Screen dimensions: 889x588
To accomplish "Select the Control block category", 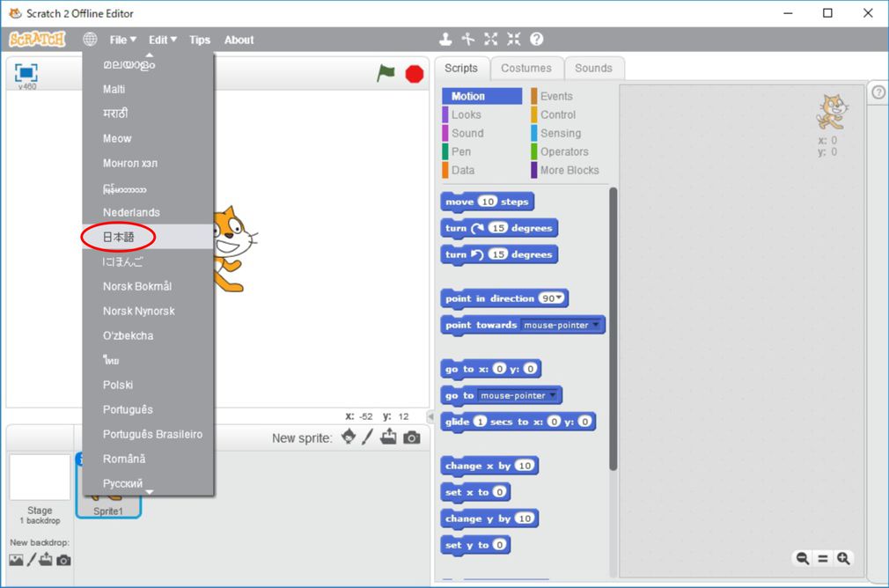I will 569,114.
